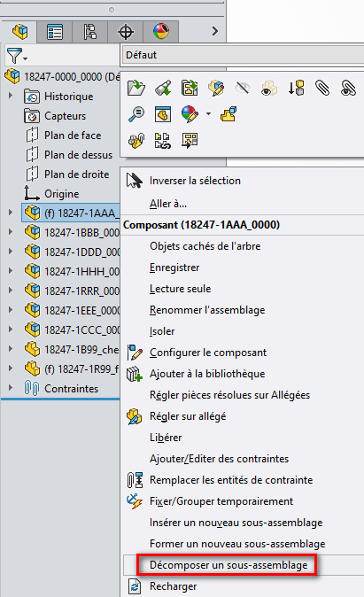
Task: Expand the Contraintes folder
Action: point(11,388)
